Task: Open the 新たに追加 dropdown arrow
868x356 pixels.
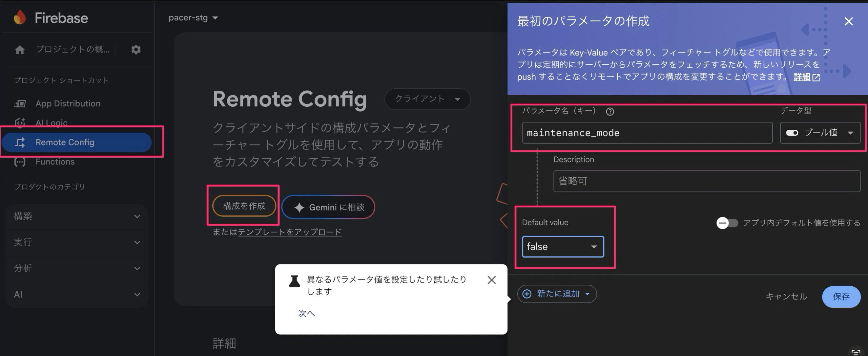Action: coord(588,294)
